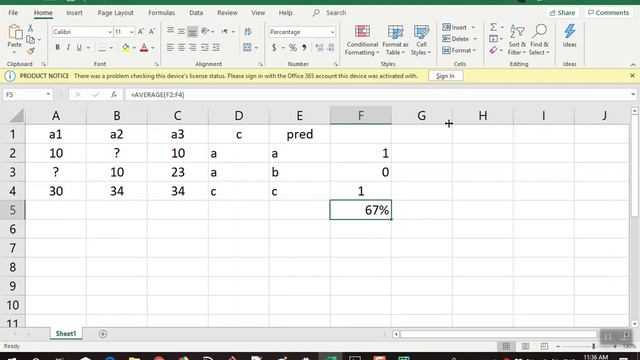Screen dimensions: 640x360
Task: Click the zoom slider handle
Action: click(x=593, y=347)
